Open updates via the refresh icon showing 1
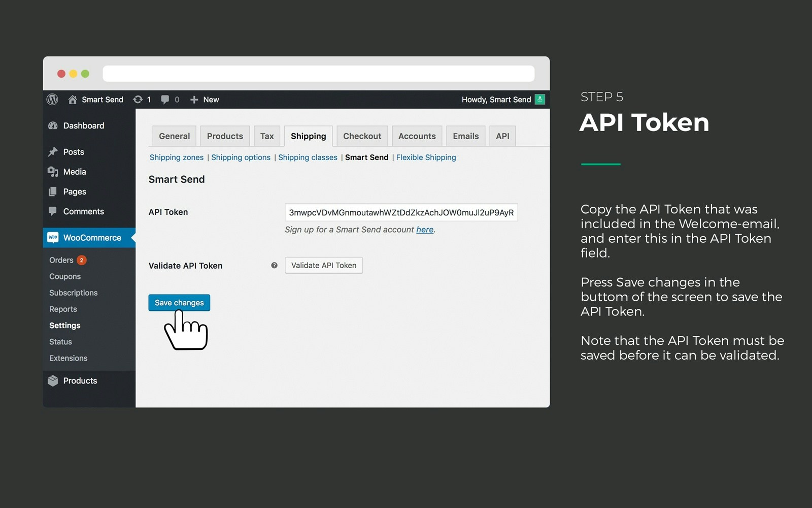The image size is (812, 508). (138, 100)
